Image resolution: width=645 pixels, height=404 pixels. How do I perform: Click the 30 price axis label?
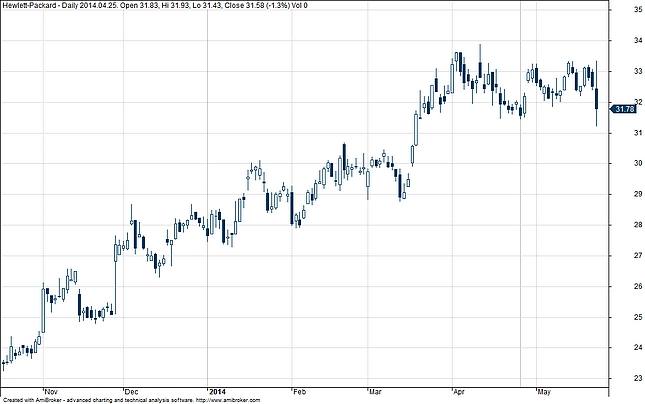coord(638,164)
